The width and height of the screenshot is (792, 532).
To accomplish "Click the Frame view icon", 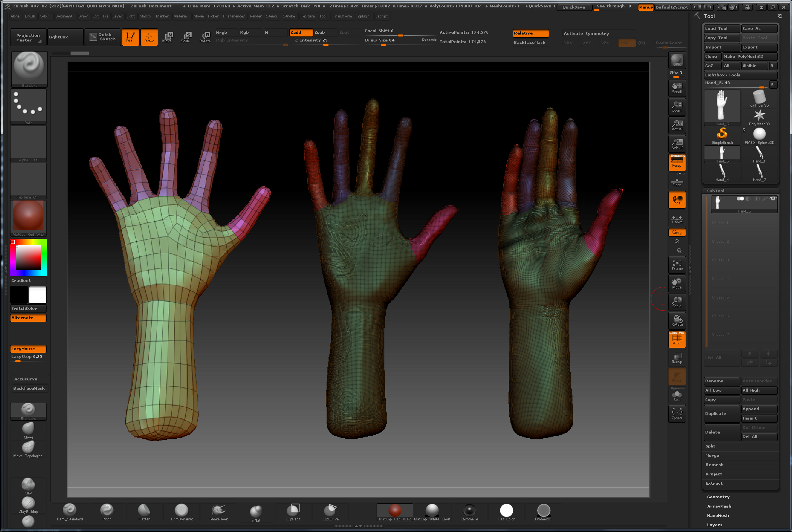I will pos(677,264).
